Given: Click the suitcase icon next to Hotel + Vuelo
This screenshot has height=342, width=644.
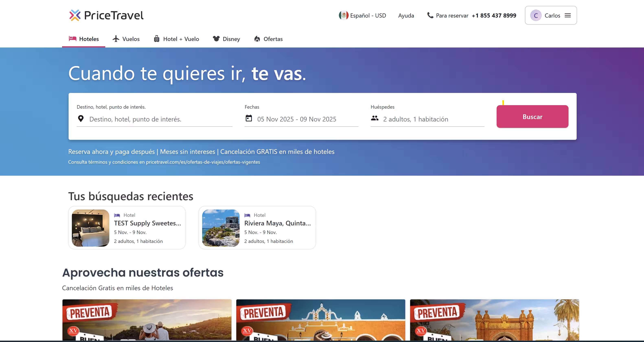Looking at the screenshot, I should click(x=157, y=39).
